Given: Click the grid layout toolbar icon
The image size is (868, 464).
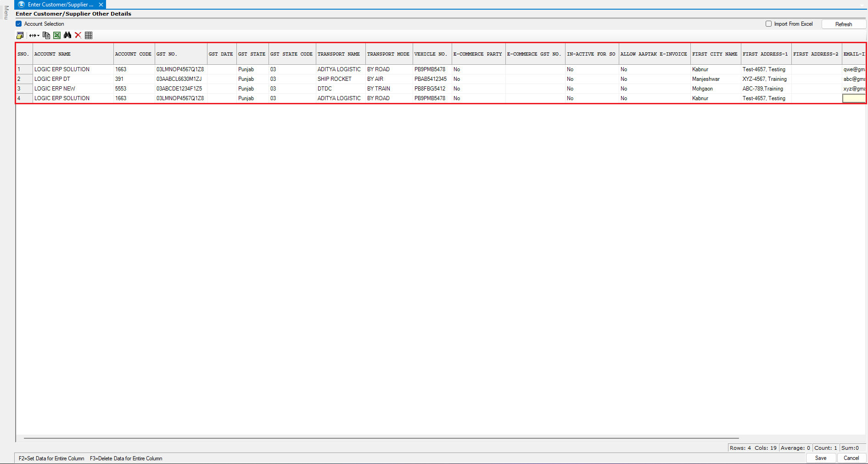Looking at the screenshot, I should coord(89,35).
